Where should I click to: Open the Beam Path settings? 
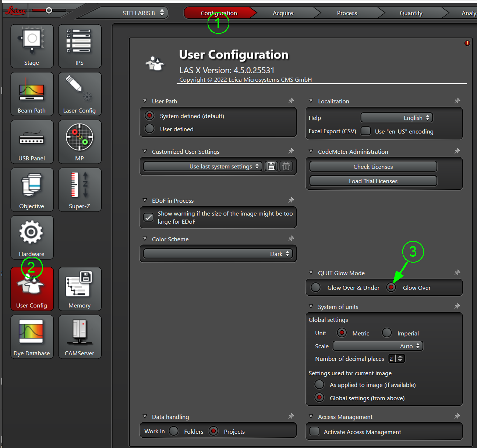tap(32, 94)
